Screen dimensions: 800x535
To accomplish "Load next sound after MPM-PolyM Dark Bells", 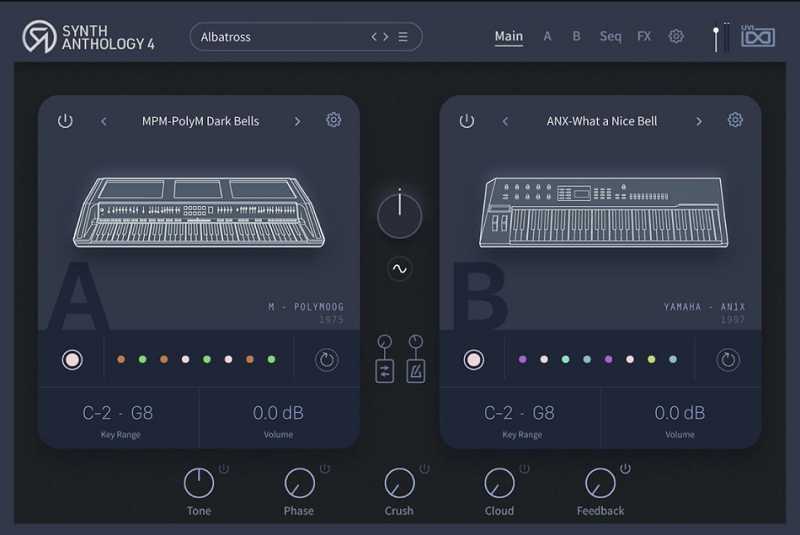I will [297, 121].
